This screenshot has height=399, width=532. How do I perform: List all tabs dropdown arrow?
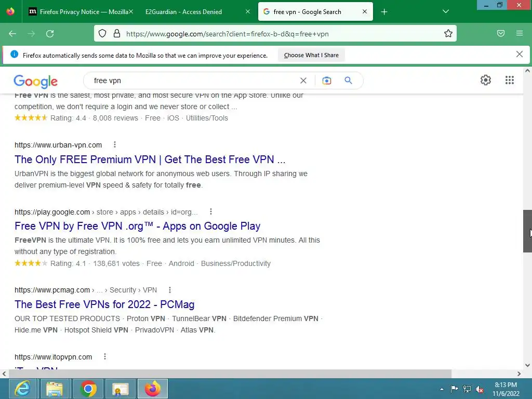(x=446, y=11)
